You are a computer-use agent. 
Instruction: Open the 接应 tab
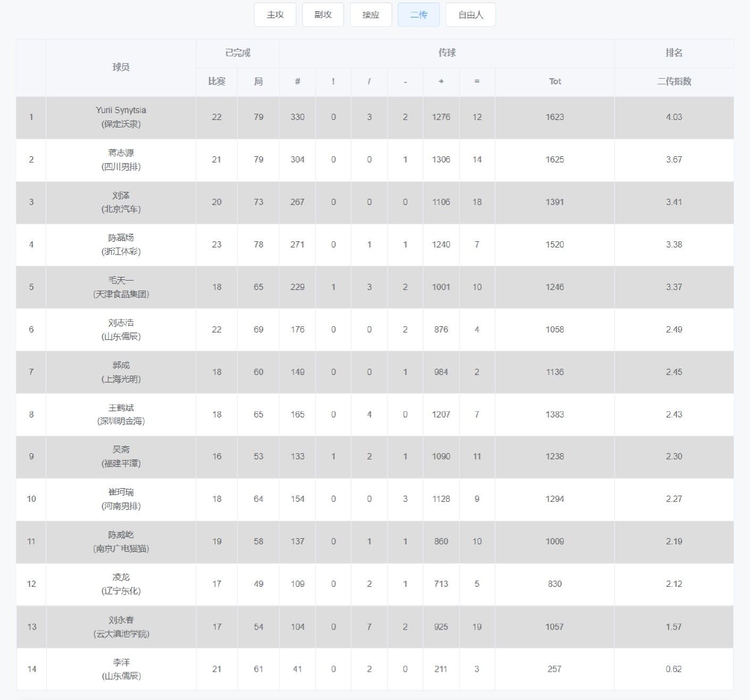371,15
